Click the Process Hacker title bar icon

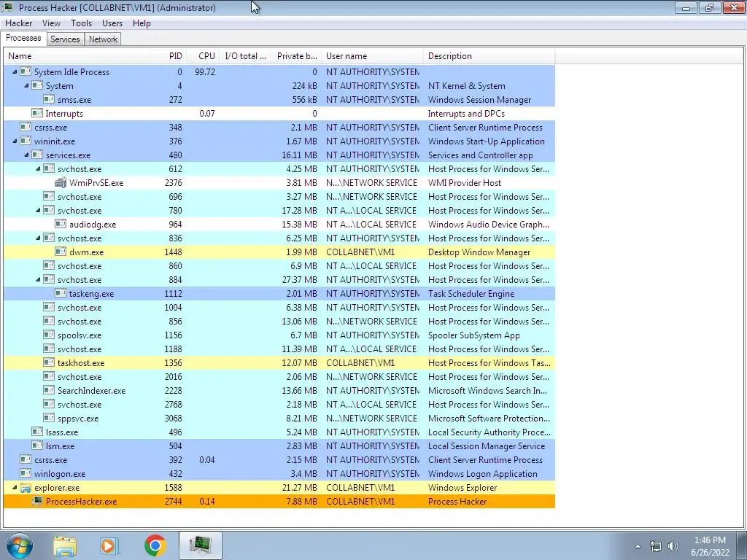8,7
